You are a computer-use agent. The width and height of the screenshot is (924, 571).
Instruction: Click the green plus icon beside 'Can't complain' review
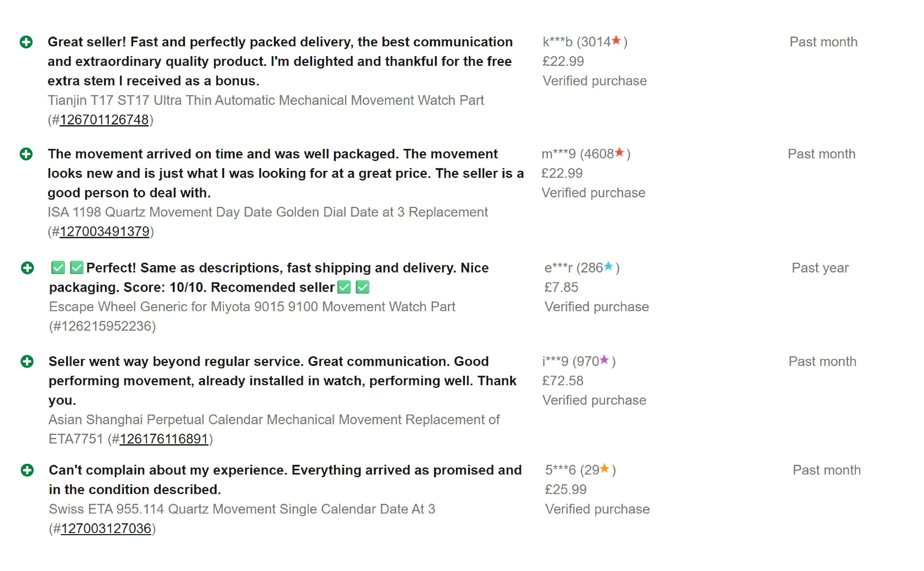click(x=27, y=470)
